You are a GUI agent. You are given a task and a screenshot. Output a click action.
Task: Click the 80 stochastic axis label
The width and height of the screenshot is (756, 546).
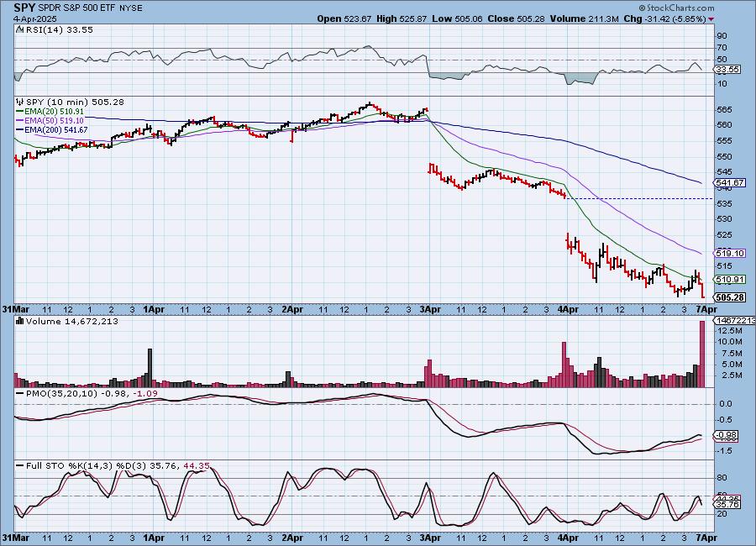722,478
